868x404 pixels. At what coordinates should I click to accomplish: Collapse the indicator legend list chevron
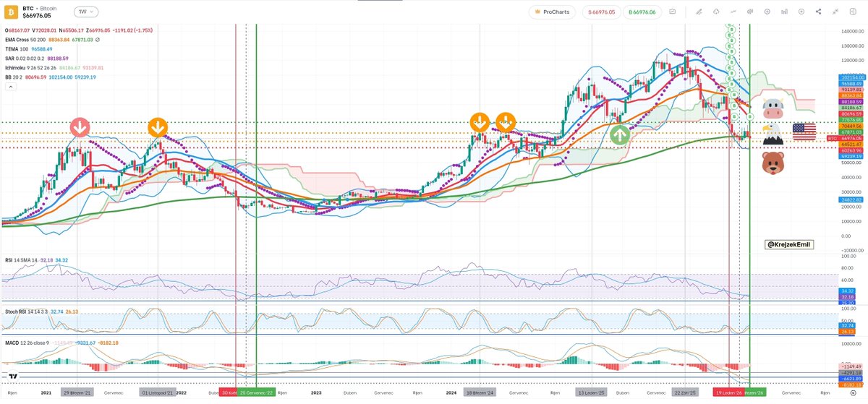click(11, 86)
